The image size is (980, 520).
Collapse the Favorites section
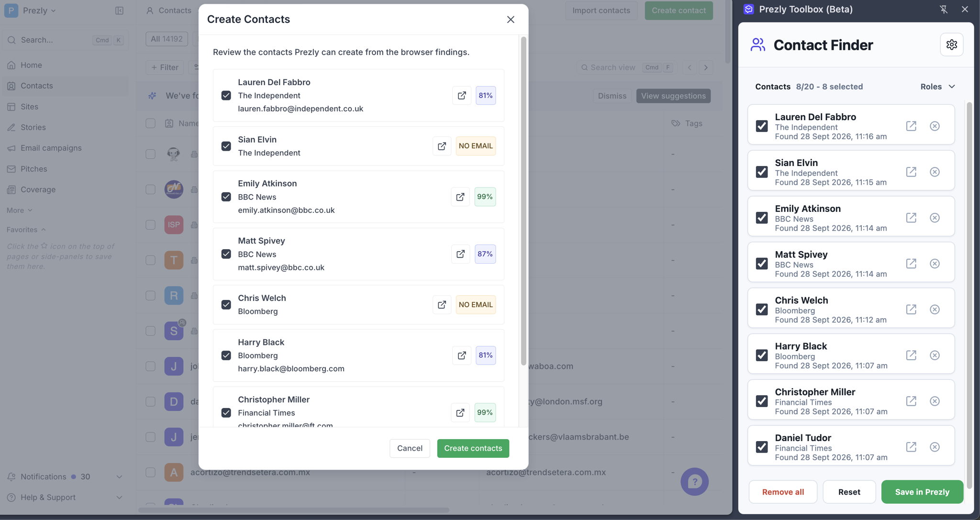(x=26, y=230)
